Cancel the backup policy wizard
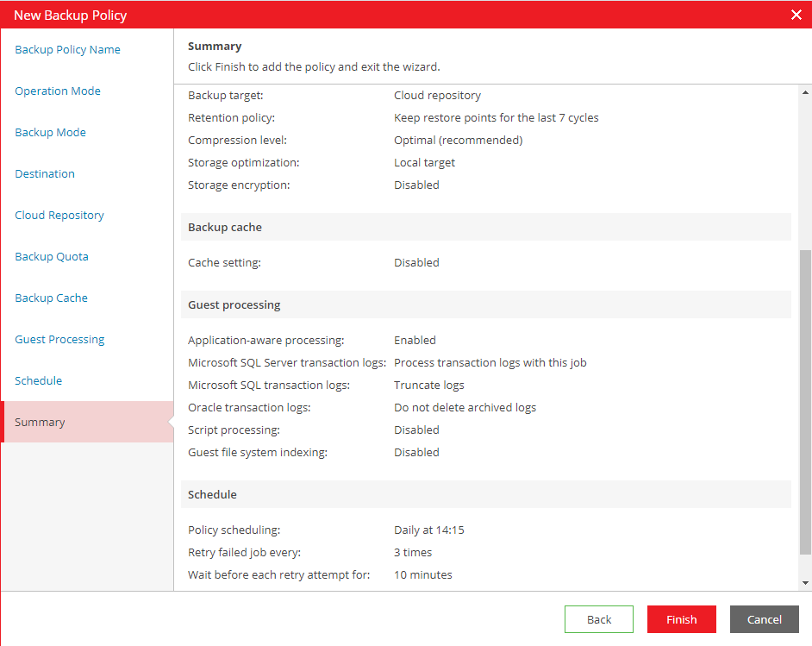Screen dimensions: 812x646 point(764,619)
